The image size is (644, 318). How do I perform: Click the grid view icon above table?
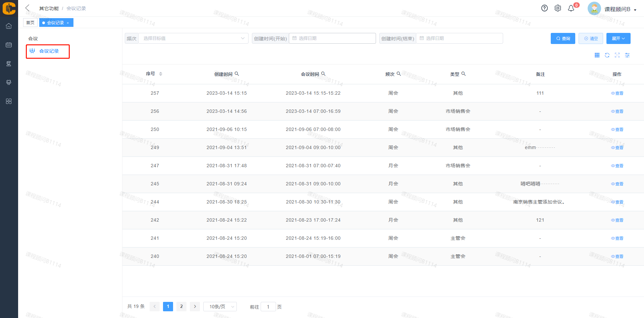point(597,55)
